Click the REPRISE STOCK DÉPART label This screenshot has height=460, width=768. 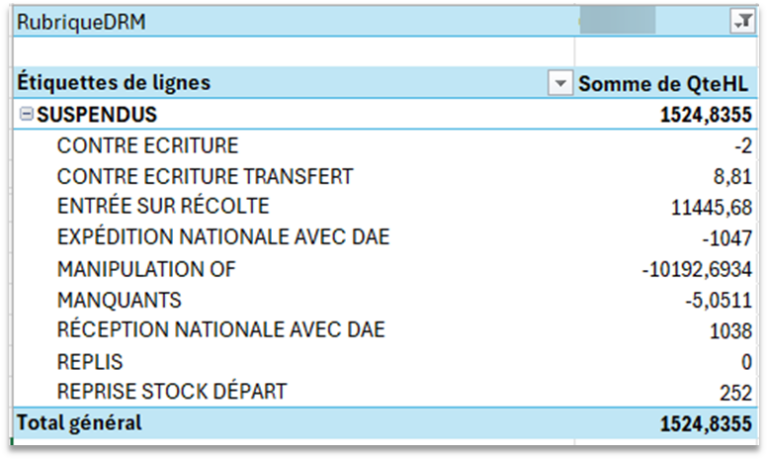(172, 391)
